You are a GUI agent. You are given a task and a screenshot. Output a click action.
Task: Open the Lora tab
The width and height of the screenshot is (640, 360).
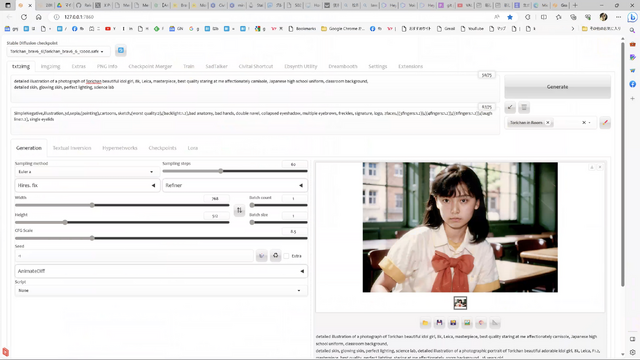[x=193, y=148]
